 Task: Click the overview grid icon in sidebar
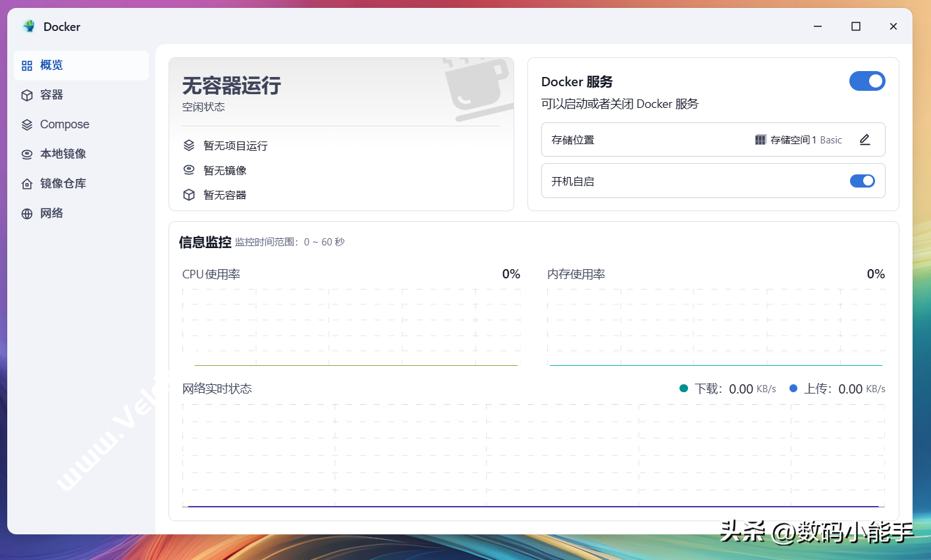[x=27, y=66]
